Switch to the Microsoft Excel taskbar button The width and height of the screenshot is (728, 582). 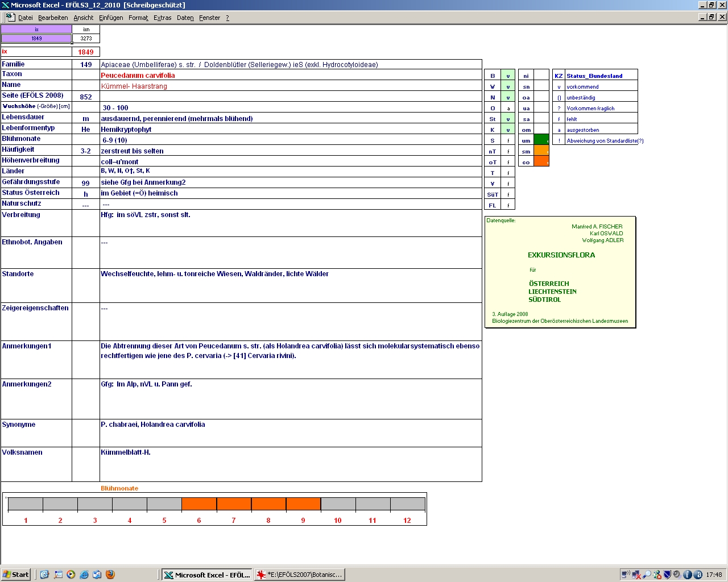pos(207,575)
